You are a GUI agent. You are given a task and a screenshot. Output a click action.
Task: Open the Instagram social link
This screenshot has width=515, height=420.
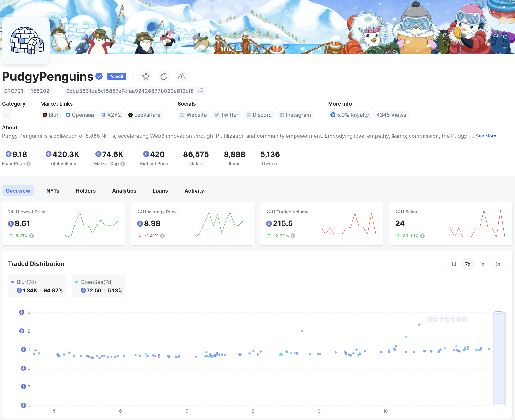(x=295, y=115)
